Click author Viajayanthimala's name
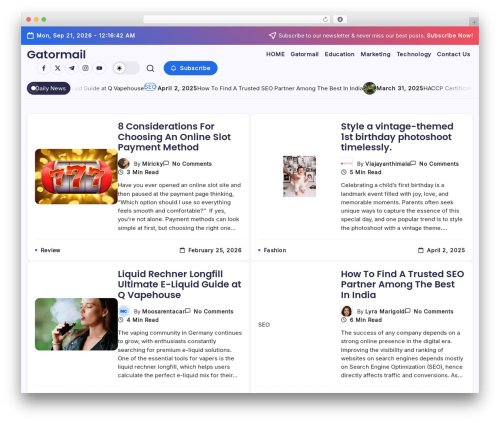The height and width of the screenshot is (423, 500). [387, 164]
